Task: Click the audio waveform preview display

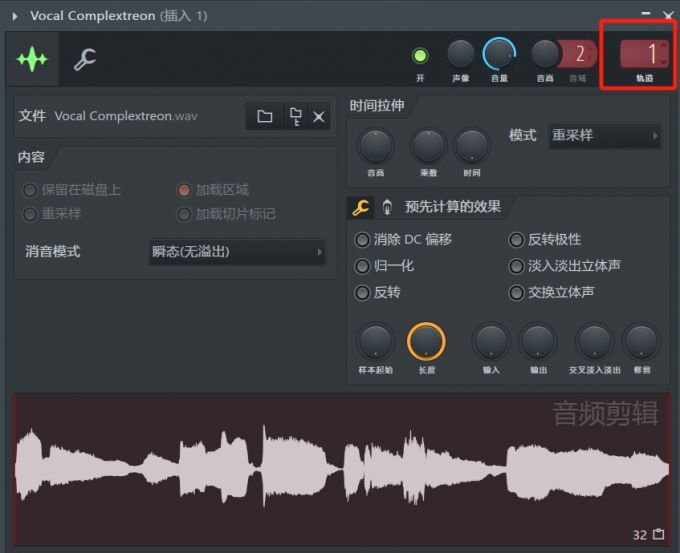Action: pyautogui.click(x=342, y=469)
